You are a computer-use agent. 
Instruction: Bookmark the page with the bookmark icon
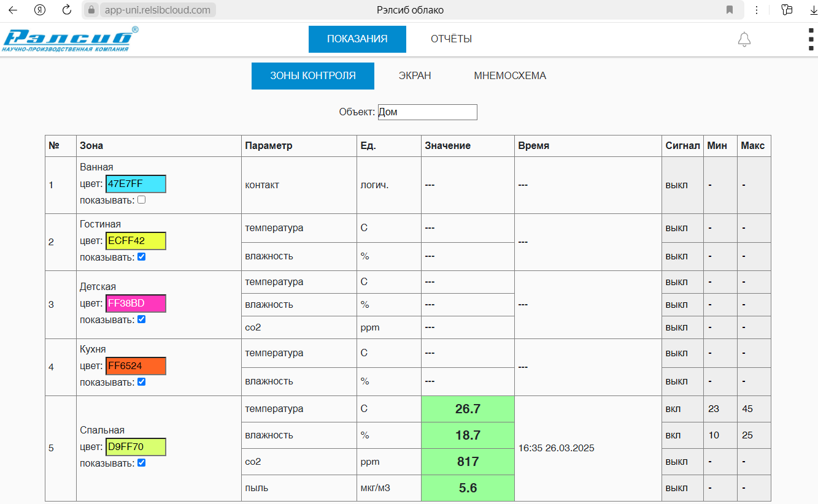730,10
